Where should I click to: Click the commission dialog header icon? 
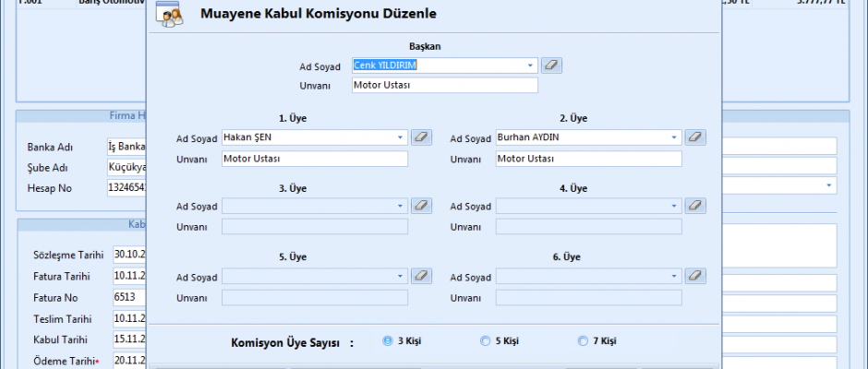(169, 15)
